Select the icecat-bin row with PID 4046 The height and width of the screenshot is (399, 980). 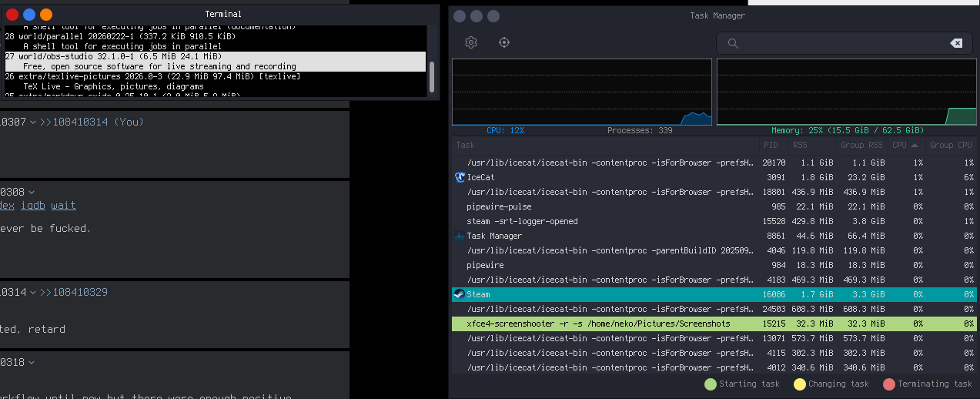click(714, 250)
